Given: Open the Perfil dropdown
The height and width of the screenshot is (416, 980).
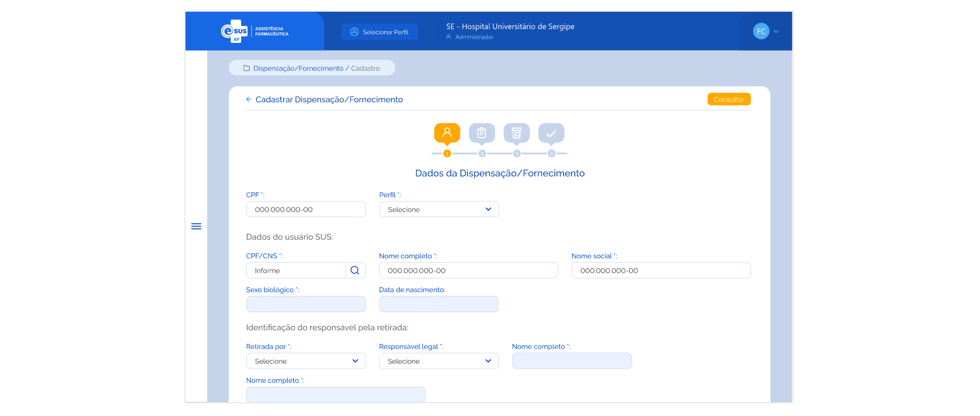Looking at the screenshot, I should pyautogui.click(x=438, y=210).
